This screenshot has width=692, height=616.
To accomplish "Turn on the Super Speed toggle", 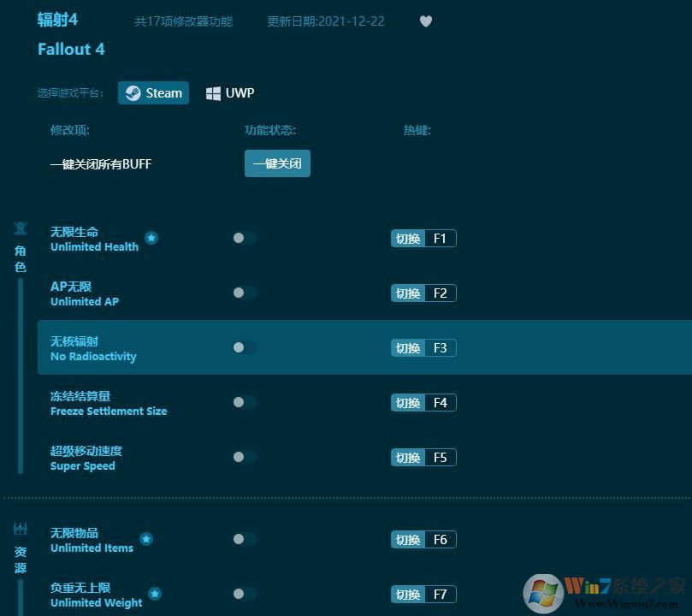I will pyautogui.click(x=244, y=457).
